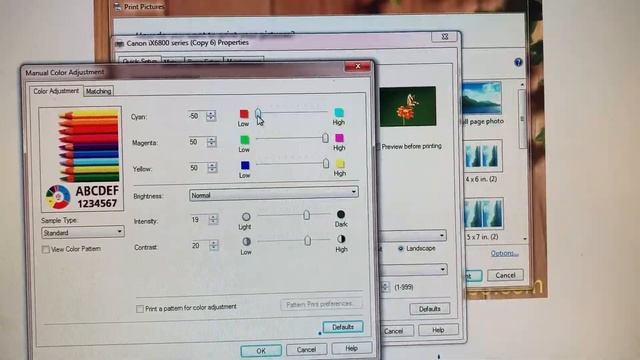The height and width of the screenshot is (360, 640).
Task: Toggle Preview before printing checkbox
Action: click(x=377, y=147)
